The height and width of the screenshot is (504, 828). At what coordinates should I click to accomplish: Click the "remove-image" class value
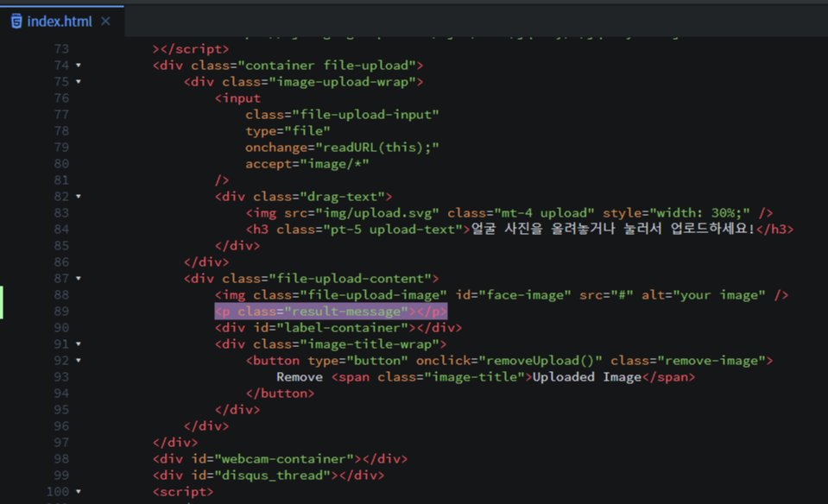(711, 361)
